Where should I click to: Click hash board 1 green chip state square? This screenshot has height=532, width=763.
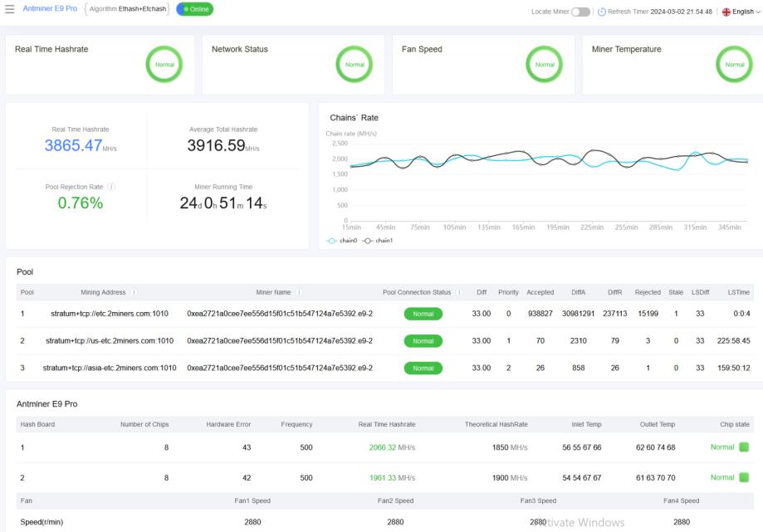tap(744, 447)
